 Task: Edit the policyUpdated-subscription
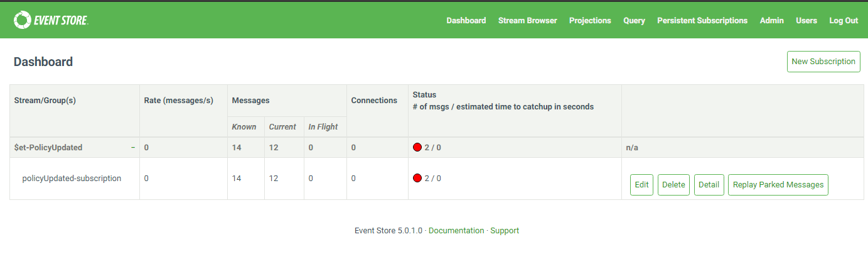pos(641,185)
